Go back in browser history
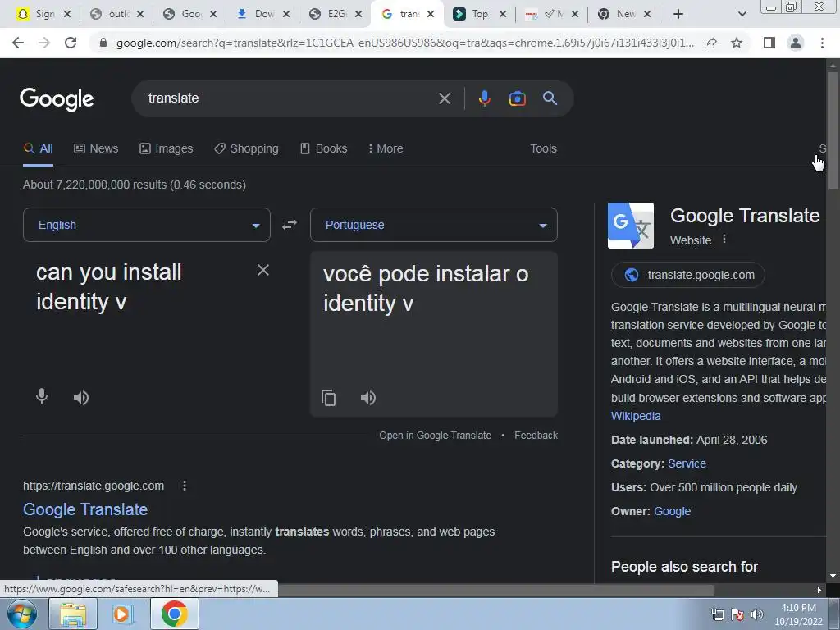840x630 pixels. coord(18,43)
